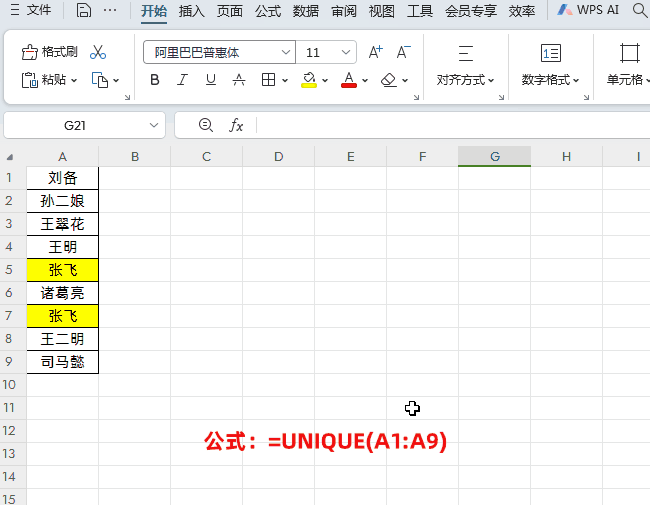Screen dimensions: 650x505
Task: Open the 效率 tab
Action: click(x=522, y=11)
